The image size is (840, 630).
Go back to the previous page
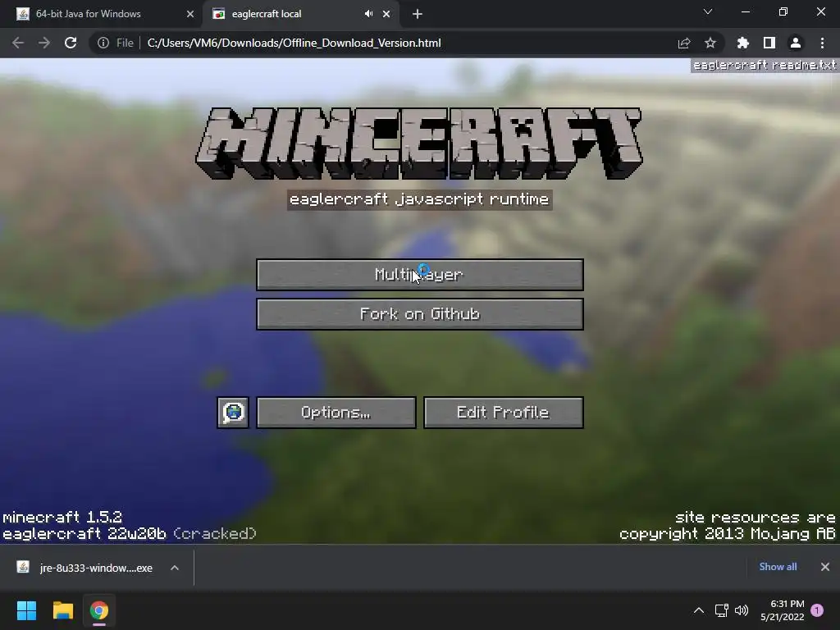click(18, 43)
